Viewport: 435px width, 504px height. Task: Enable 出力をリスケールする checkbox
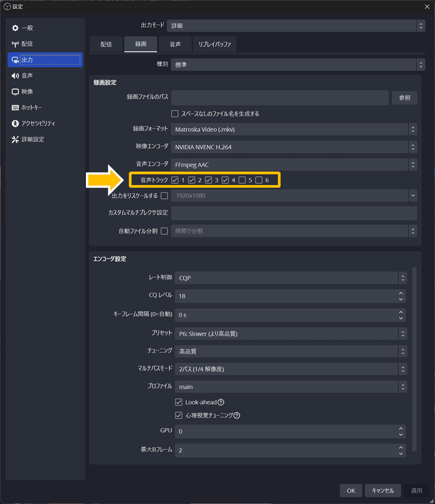(164, 196)
